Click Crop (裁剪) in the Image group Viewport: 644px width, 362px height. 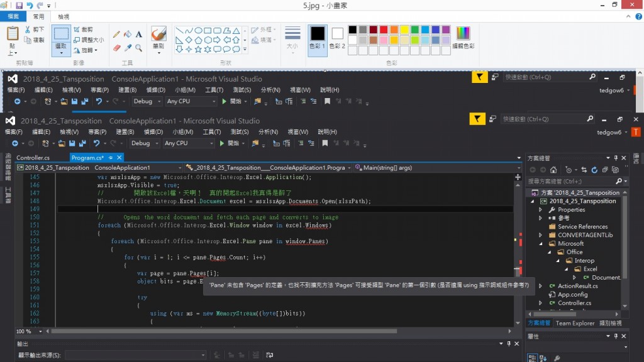click(84, 30)
